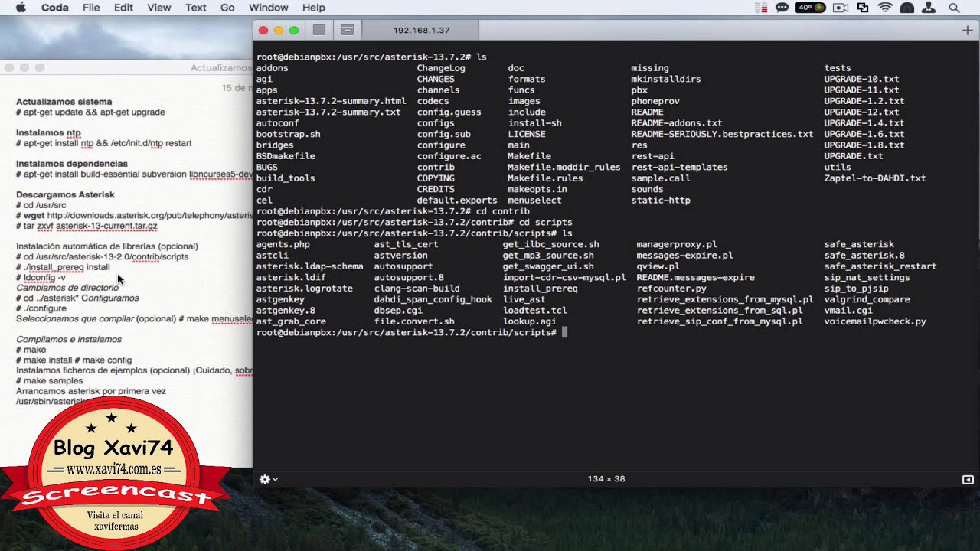980x551 pixels.
Task: Click the install_prereq file name in terminal
Action: pyautogui.click(x=540, y=289)
